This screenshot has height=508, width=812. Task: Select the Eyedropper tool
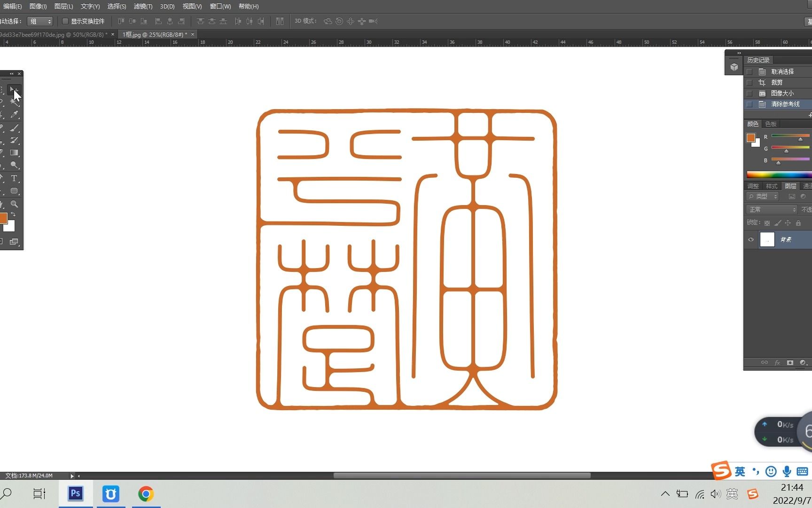pos(15,114)
